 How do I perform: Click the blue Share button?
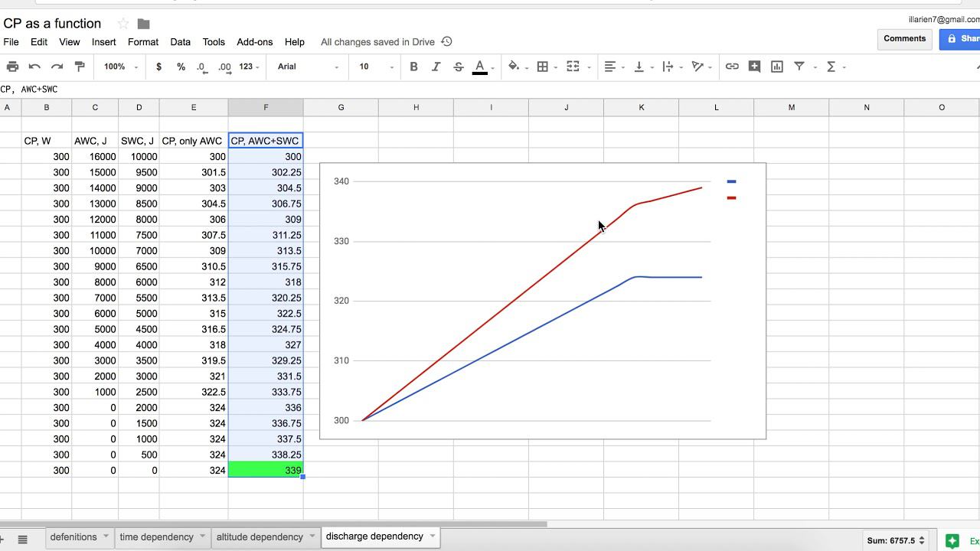tap(960, 39)
